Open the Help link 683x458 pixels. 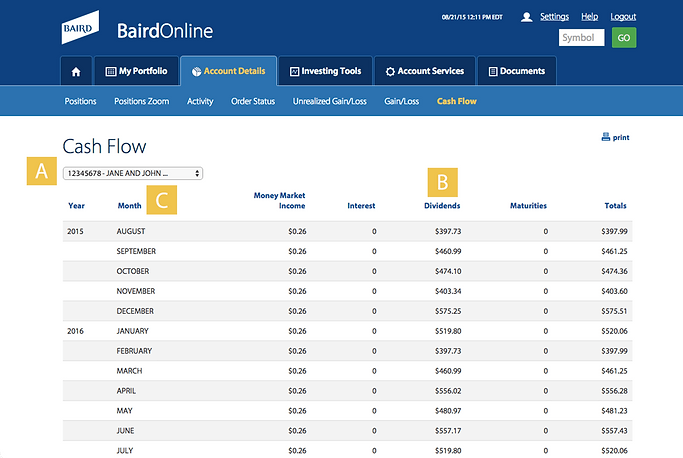tap(589, 17)
